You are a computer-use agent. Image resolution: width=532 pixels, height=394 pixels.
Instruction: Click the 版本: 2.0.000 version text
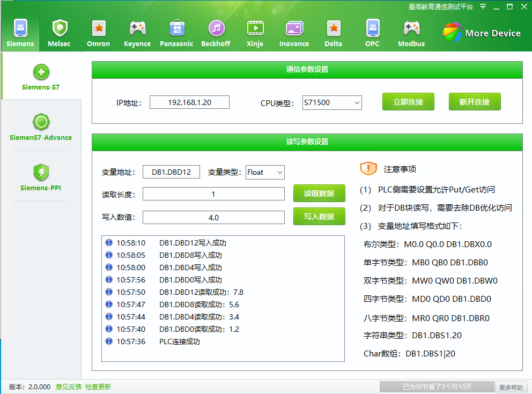pyautogui.click(x=30, y=387)
